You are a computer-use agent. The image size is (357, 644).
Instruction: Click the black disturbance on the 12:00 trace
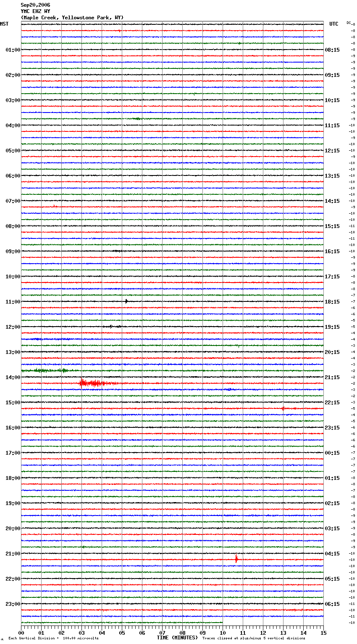113,326
